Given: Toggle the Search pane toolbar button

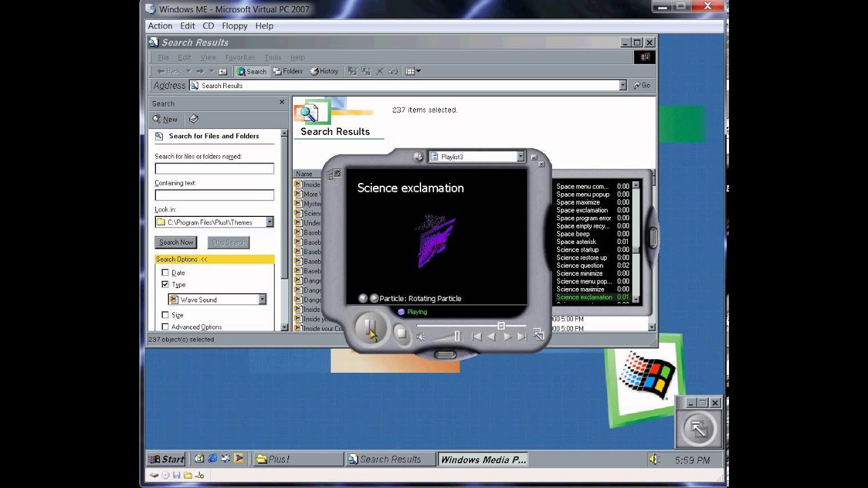Looking at the screenshot, I should [252, 71].
